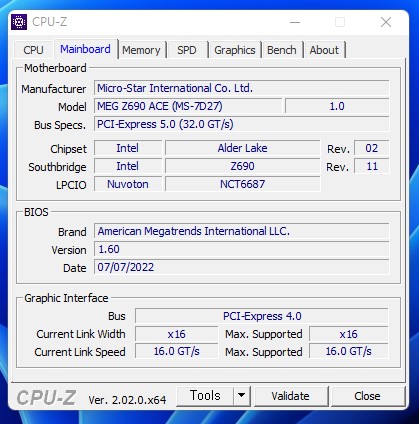Click BIOS brand American Megatrends International LLC.
The height and width of the screenshot is (424, 419).
(x=242, y=231)
